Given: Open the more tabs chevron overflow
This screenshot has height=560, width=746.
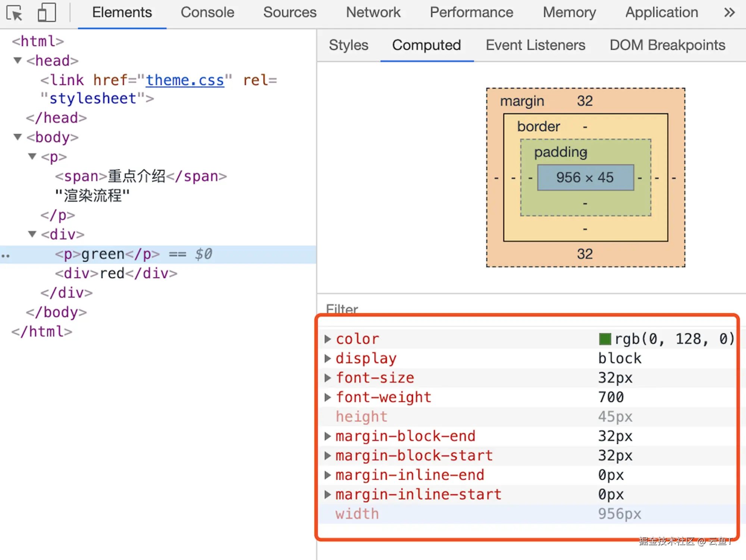Looking at the screenshot, I should pos(729,12).
